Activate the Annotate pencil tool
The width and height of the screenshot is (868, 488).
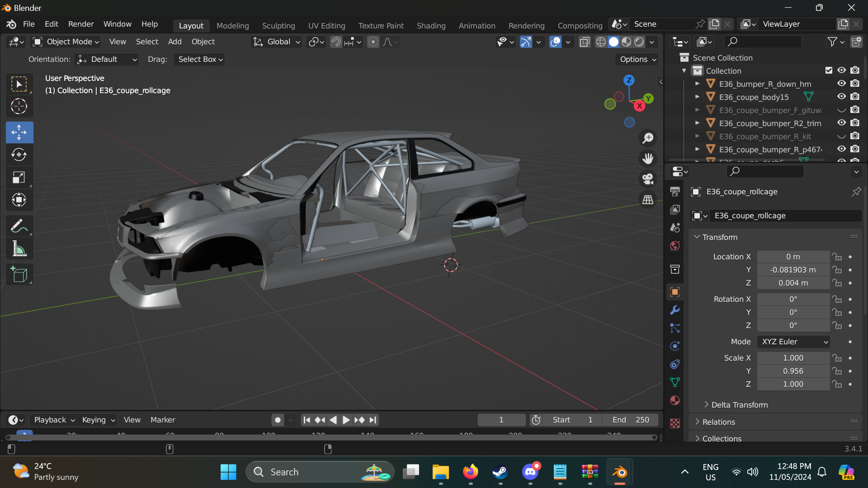coord(19,226)
